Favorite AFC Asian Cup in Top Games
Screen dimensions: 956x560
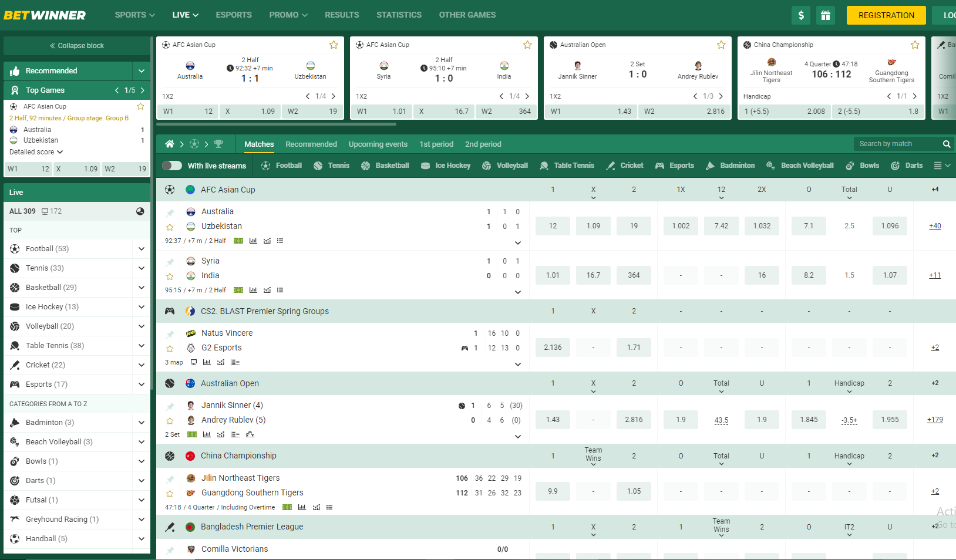pyautogui.click(x=140, y=106)
